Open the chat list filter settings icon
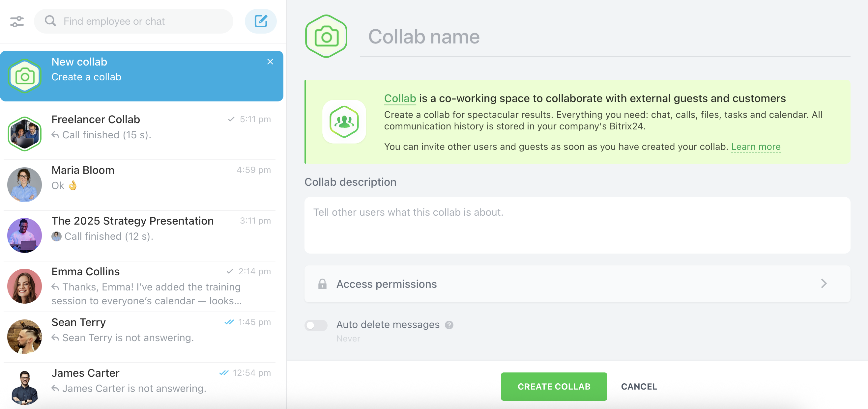Screen dimensions: 868x409 [17, 21]
